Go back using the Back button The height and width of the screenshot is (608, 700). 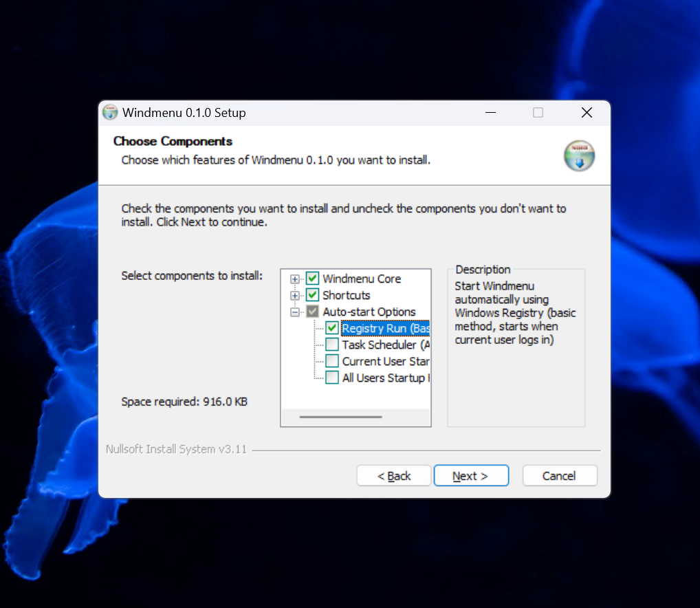coord(393,475)
